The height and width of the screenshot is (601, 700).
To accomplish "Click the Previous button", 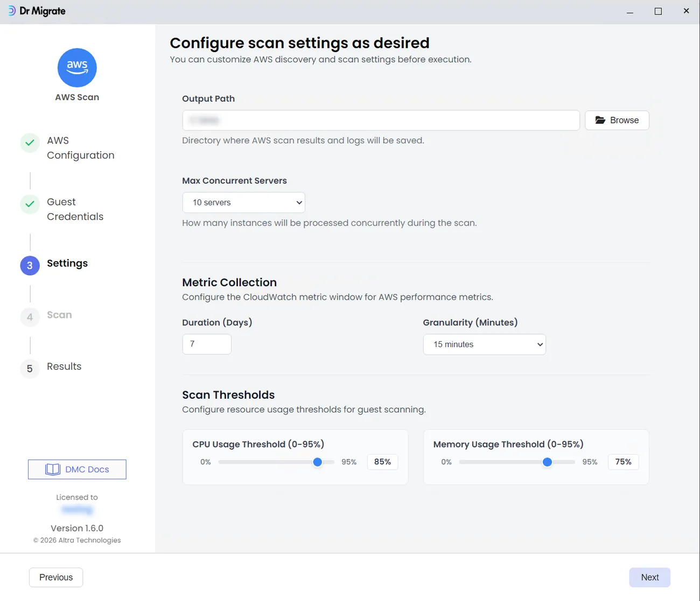I will tap(56, 577).
